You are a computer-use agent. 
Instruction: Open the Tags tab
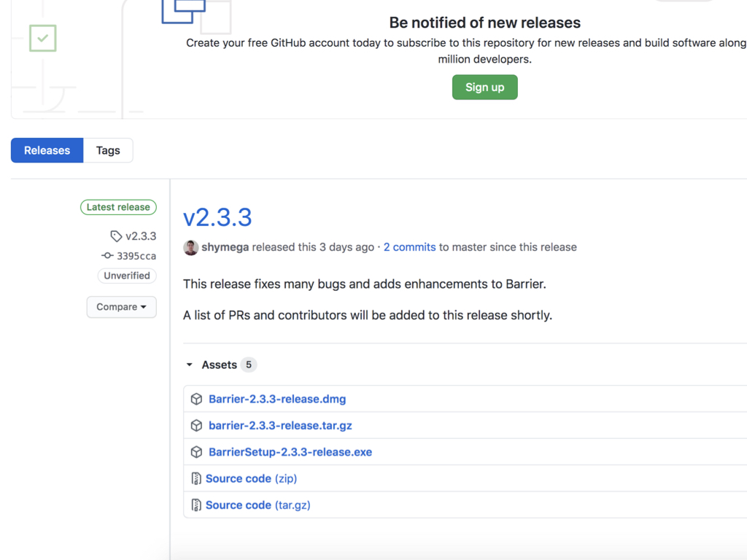[108, 150]
